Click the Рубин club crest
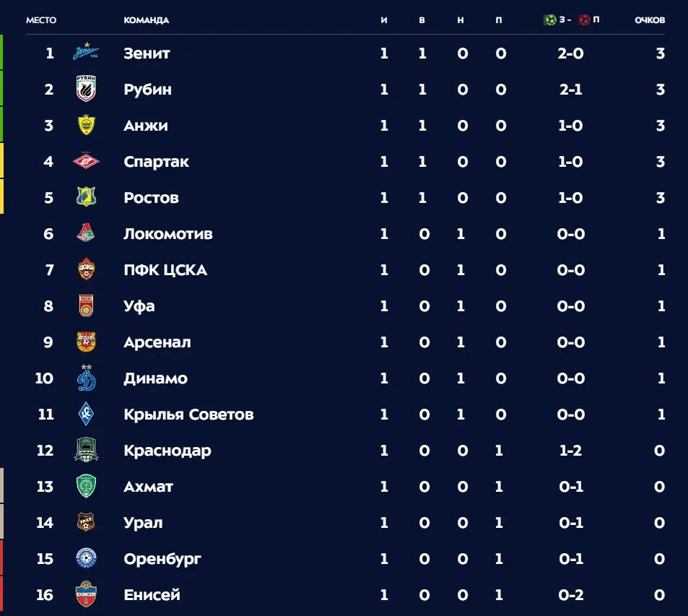This screenshot has width=688, height=616. click(x=87, y=90)
